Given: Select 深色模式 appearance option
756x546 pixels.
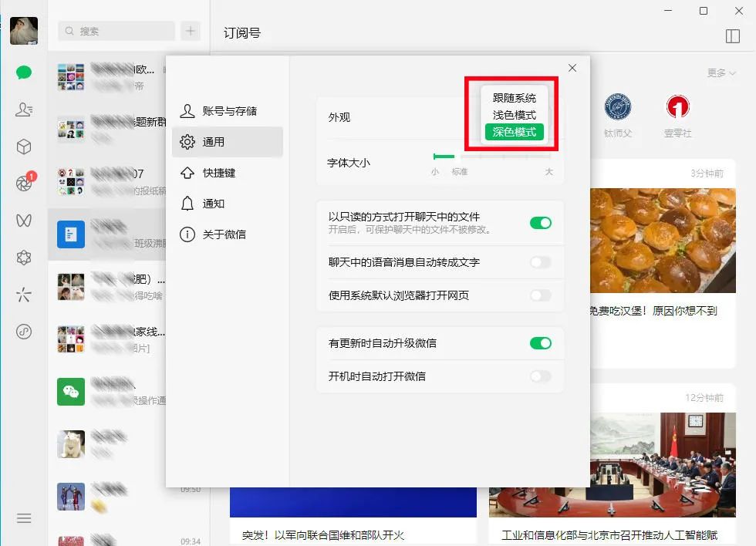Looking at the screenshot, I should 514,132.
